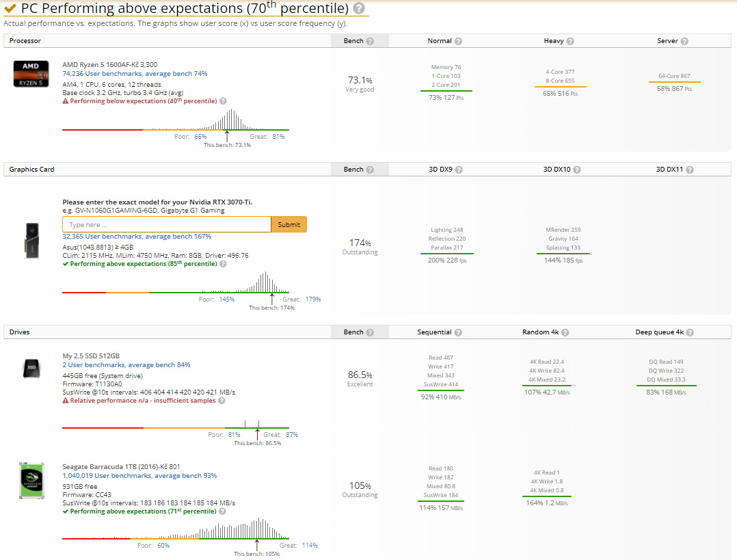
Task: Open the 32,365 User benchmarks link
Action: [x=137, y=237]
